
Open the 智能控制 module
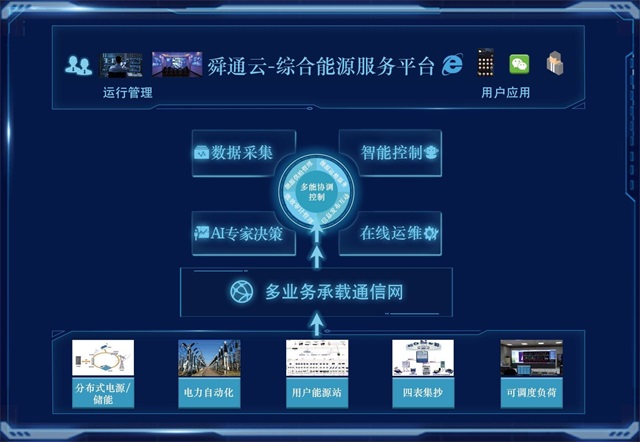pyautogui.click(x=391, y=153)
